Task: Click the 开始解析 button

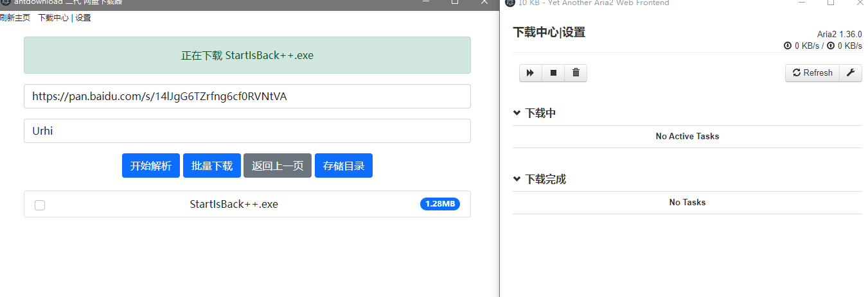Action: coord(151,165)
